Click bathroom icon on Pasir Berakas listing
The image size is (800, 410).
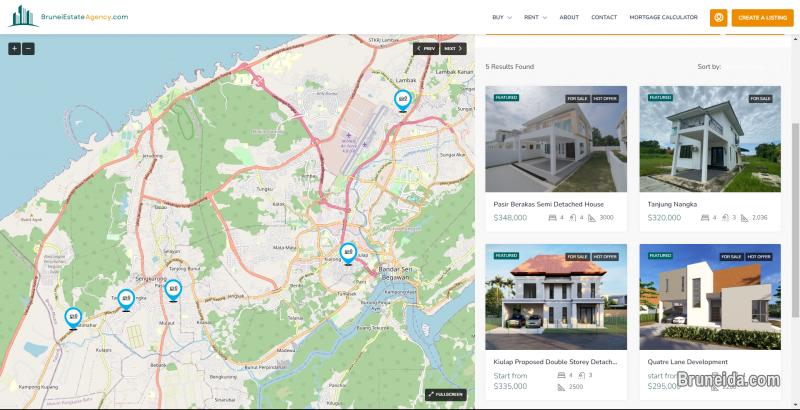[x=573, y=218]
